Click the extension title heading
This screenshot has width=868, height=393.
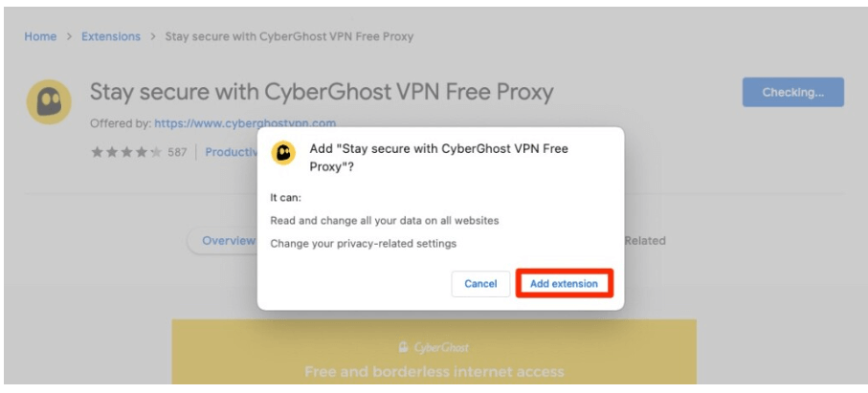coord(322,93)
